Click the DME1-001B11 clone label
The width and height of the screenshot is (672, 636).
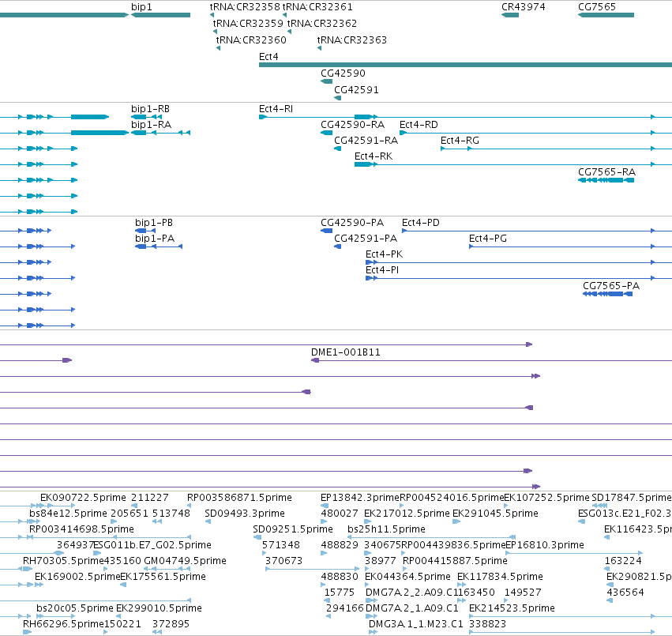click(346, 352)
